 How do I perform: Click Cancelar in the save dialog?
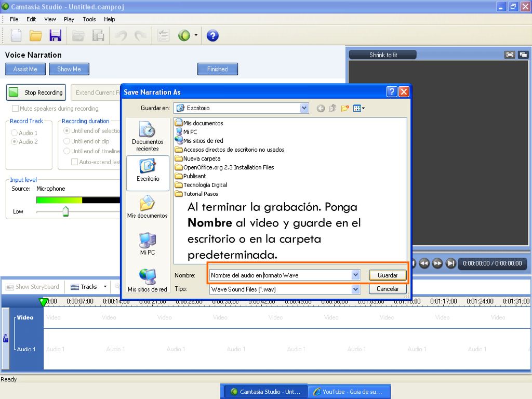click(388, 289)
